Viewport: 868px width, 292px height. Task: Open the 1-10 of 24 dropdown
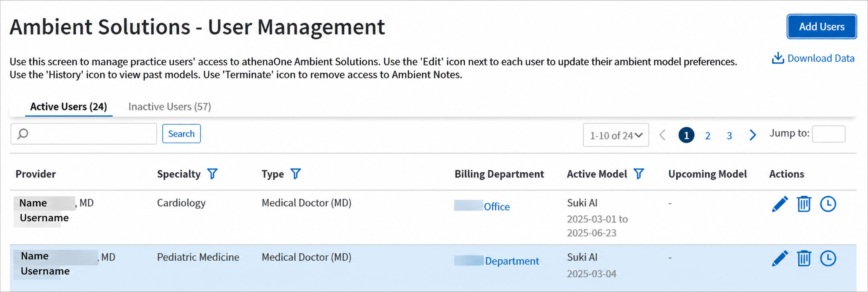[616, 135]
